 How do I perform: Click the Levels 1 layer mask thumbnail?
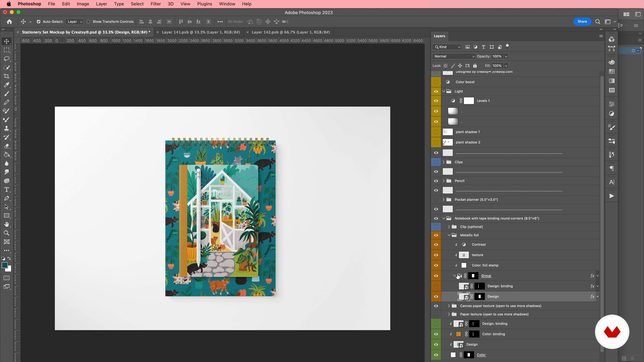click(x=469, y=101)
